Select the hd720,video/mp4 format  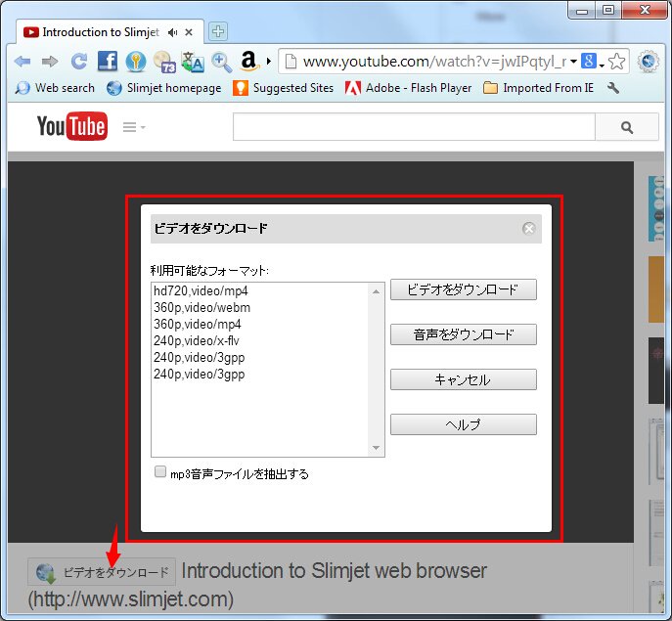coord(260,291)
